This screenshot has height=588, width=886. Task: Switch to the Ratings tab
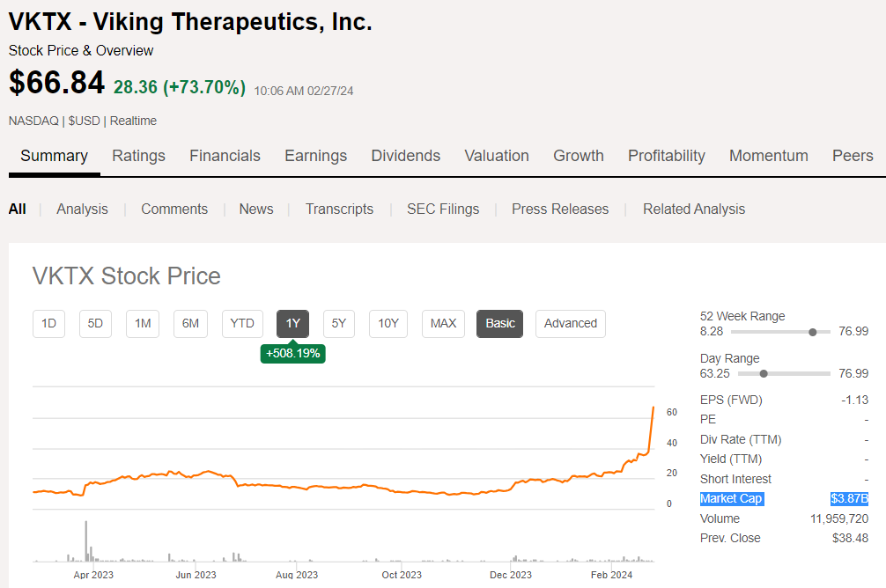[138, 156]
